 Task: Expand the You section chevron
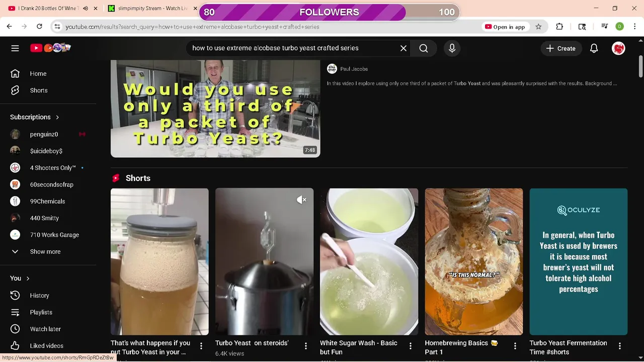(28, 279)
